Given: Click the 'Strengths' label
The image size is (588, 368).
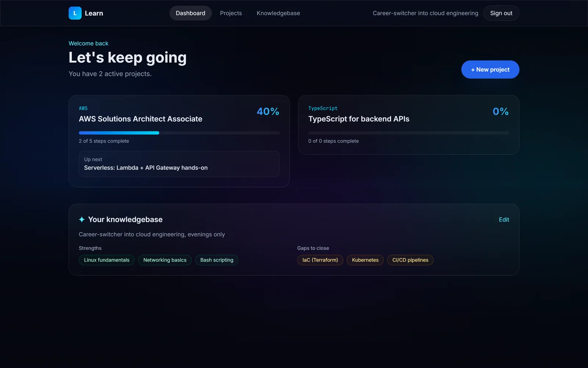Looking at the screenshot, I should click(x=90, y=248).
